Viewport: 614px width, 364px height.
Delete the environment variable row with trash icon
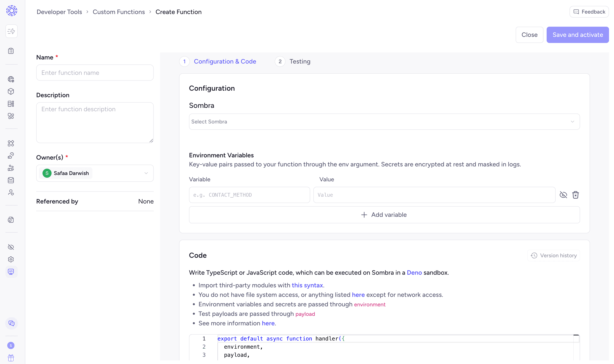tap(576, 195)
